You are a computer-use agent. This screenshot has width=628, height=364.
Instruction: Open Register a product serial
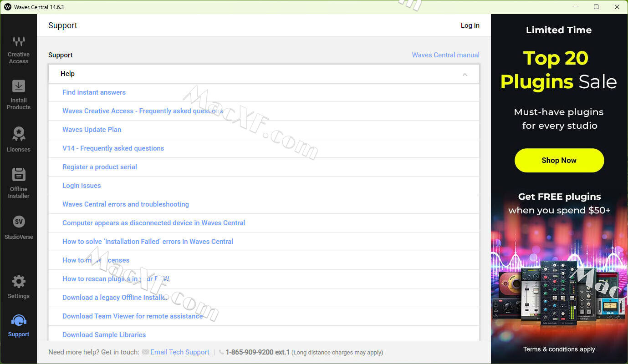[x=99, y=167]
